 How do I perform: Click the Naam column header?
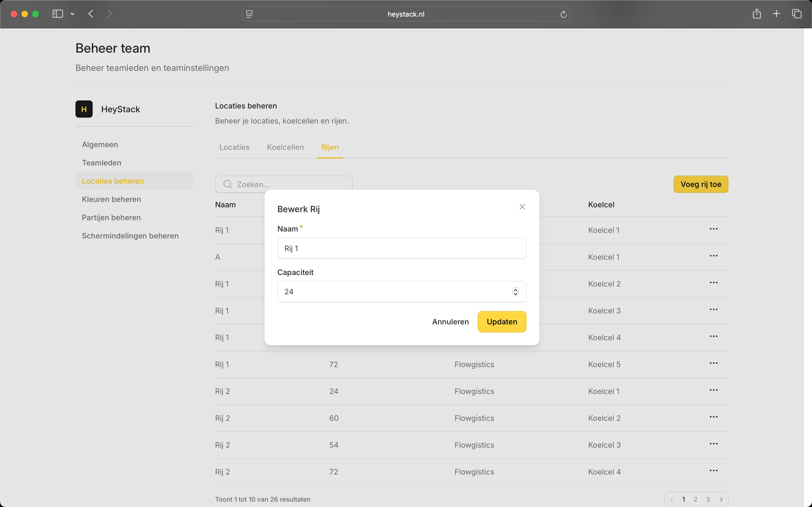point(225,205)
